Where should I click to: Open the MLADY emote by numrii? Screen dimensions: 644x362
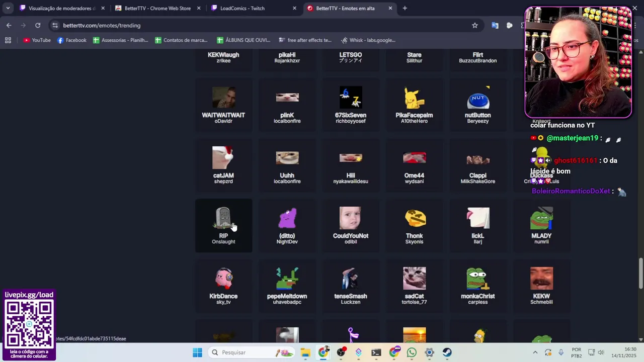(x=541, y=226)
